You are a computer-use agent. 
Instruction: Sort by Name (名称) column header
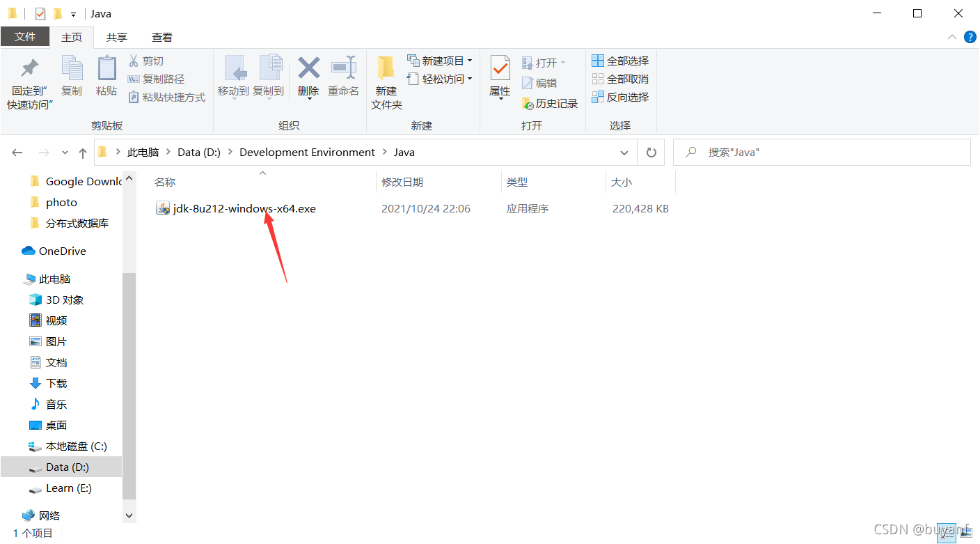pyautogui.click(x=165, y=182)
